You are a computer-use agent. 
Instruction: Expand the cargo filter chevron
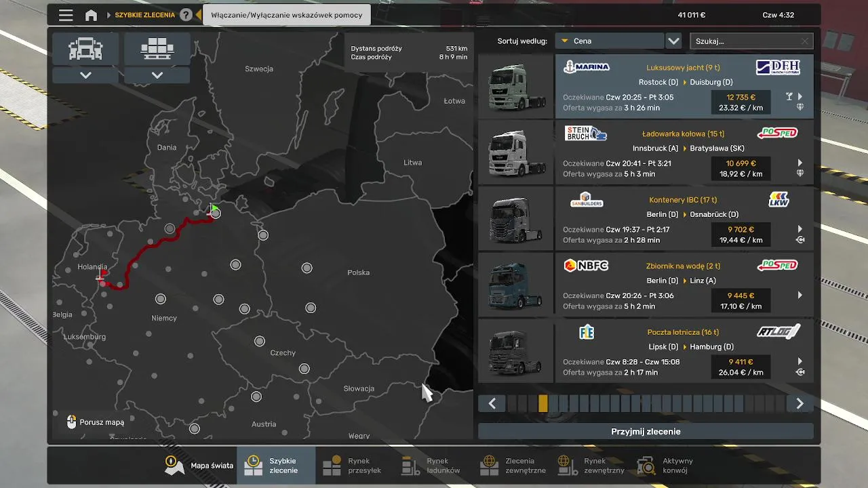pos(157,75)
